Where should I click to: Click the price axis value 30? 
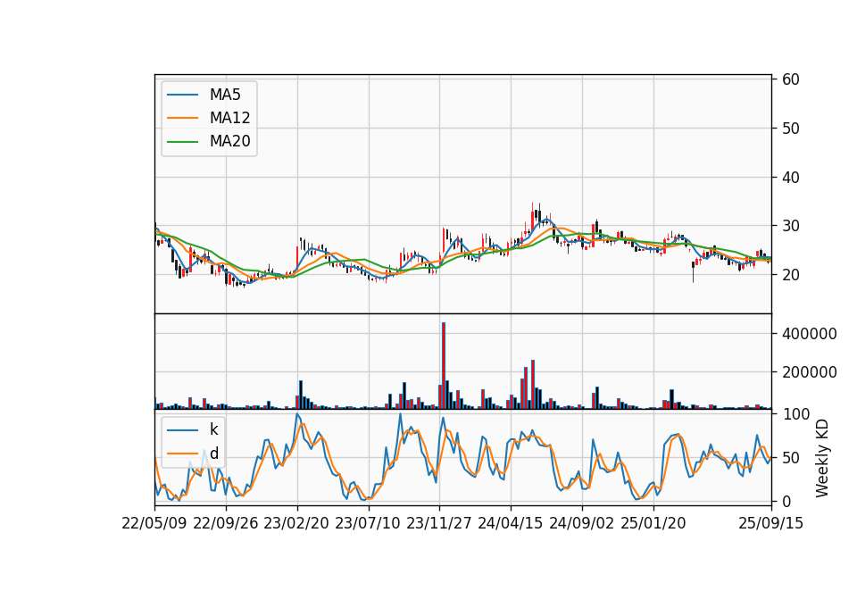pyautogui.click(x=791, y=226)
